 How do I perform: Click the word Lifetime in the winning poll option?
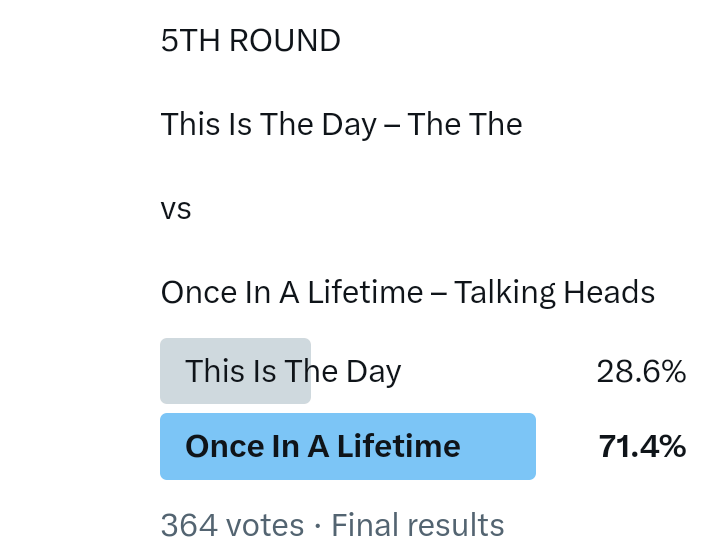point(398,446)
